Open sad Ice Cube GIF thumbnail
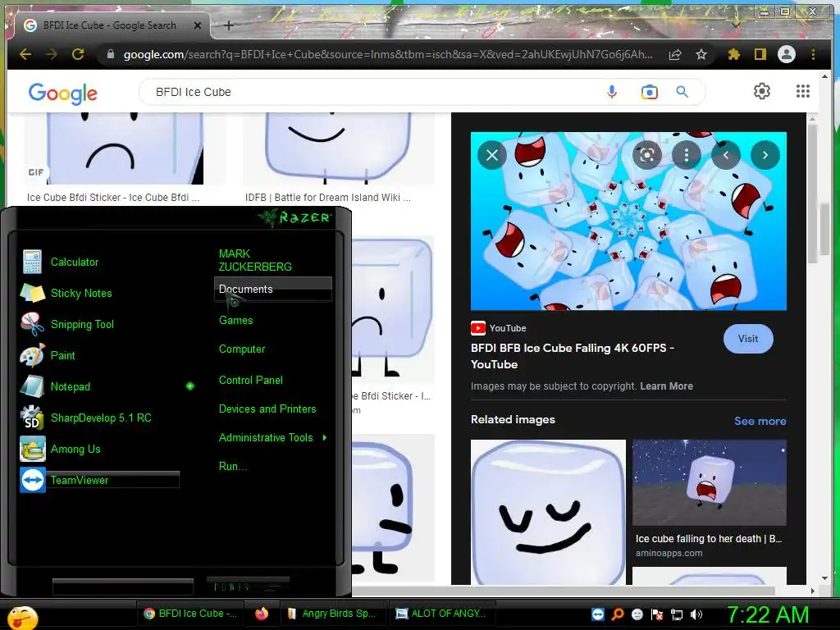The image size is (840, 630). click(126, 148)
